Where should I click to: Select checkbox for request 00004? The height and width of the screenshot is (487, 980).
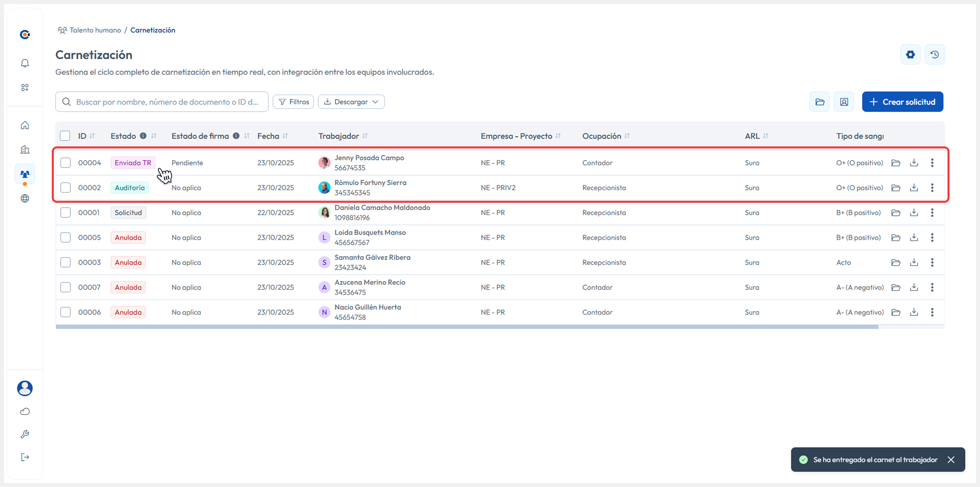coord(65,163)
